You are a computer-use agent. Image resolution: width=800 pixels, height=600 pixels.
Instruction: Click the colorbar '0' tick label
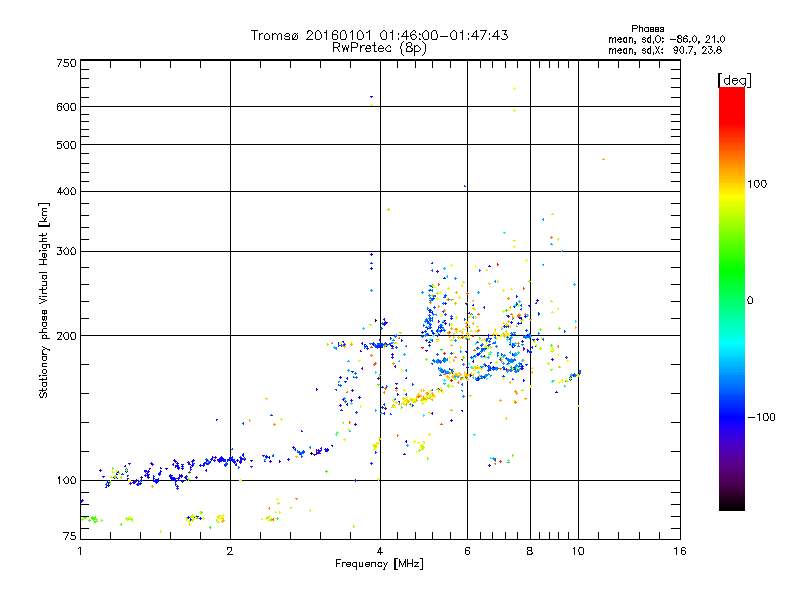pos(750,301)
